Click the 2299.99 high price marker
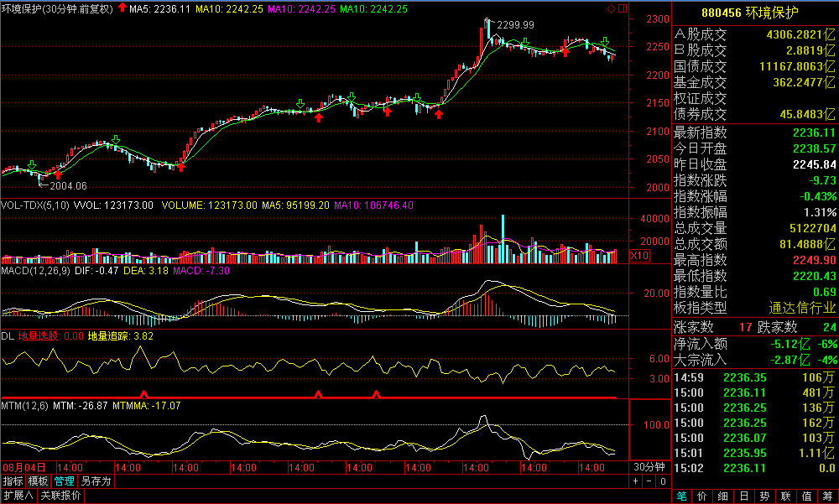This screenshot has height=504, width=839. (x=514, y=25)
